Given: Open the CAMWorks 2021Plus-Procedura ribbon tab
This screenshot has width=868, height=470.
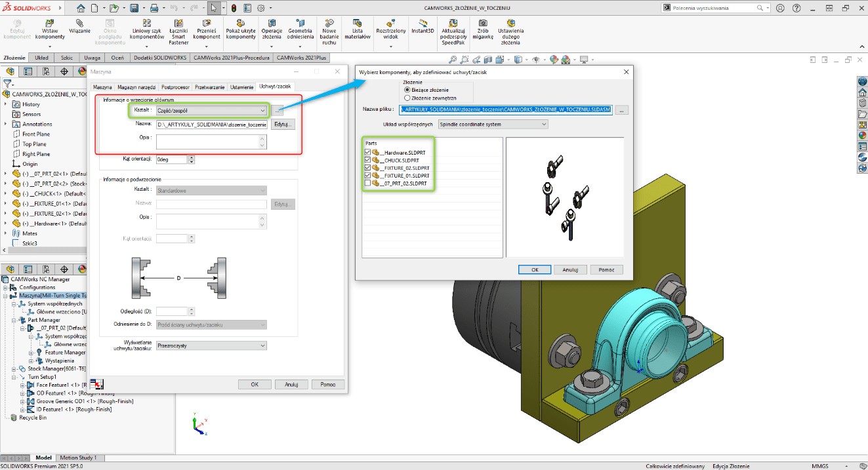Looking at the screenshot, I should pos(231,58).
